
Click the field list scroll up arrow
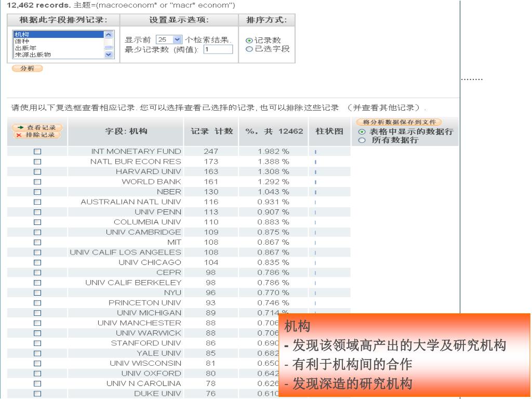(109, 34)
